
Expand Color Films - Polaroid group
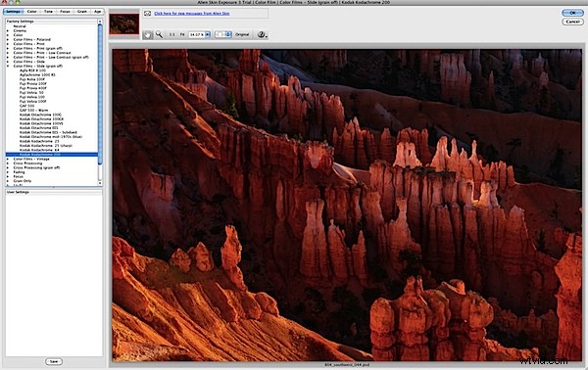(x=8, y=40)
